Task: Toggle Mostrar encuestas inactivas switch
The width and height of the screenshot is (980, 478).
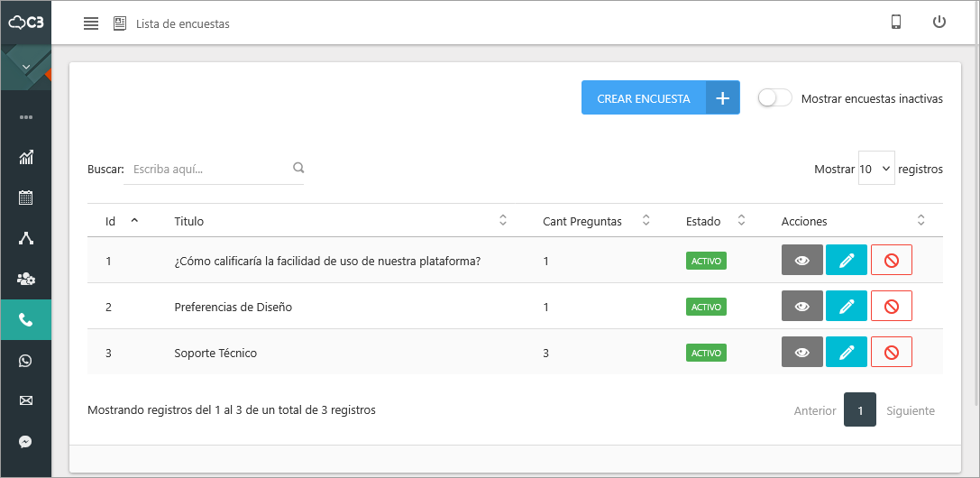Action: click(x=774, y=98)
